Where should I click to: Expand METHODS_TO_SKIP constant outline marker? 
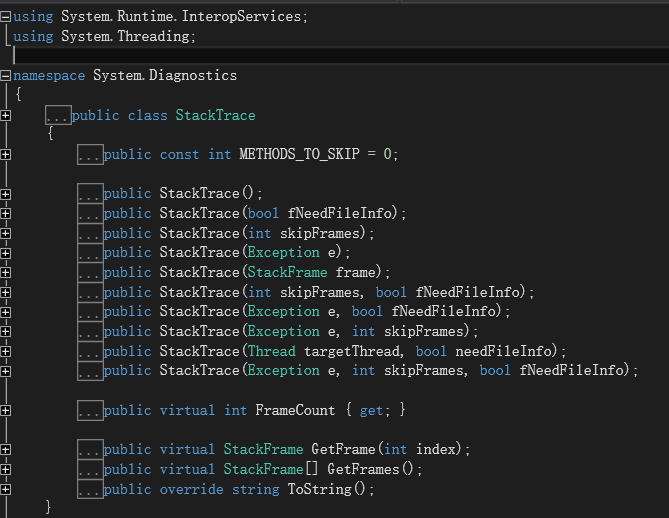(6, 154)
